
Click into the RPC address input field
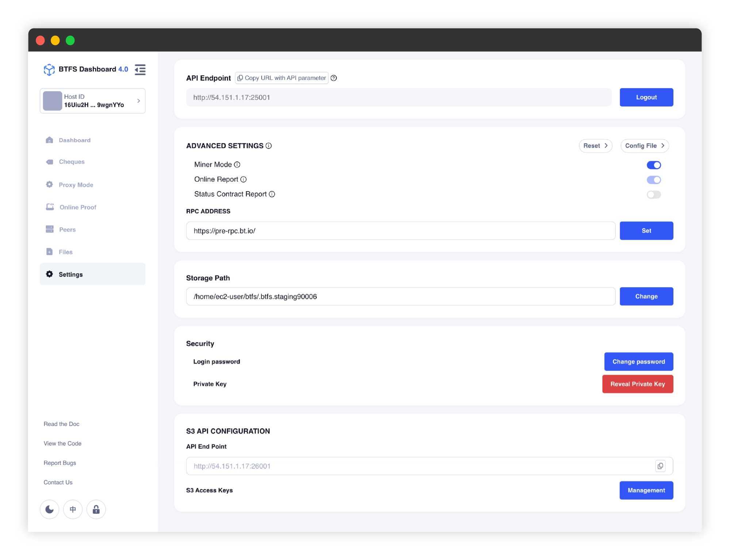[x=400, y=231]
